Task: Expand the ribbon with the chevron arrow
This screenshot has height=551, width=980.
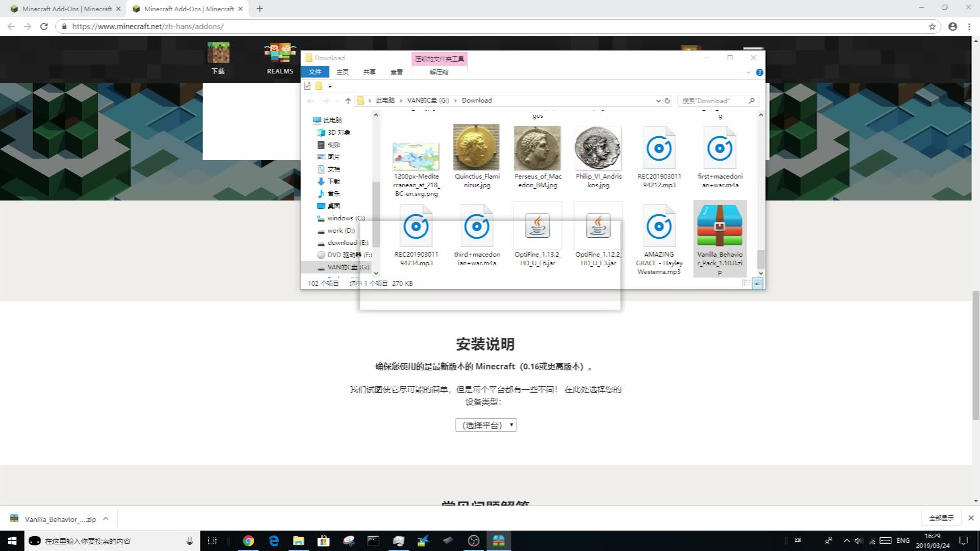Action: click(x=749, y=72)
